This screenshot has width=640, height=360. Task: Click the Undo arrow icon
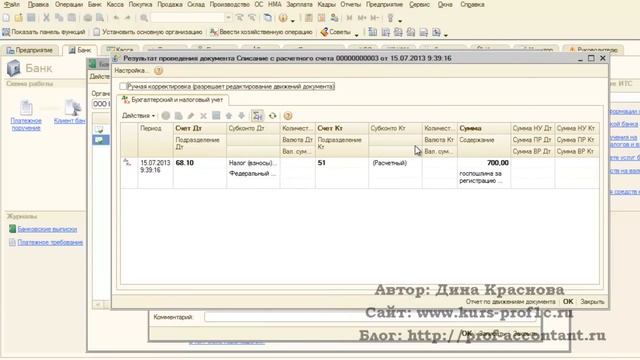pos(116,18)
